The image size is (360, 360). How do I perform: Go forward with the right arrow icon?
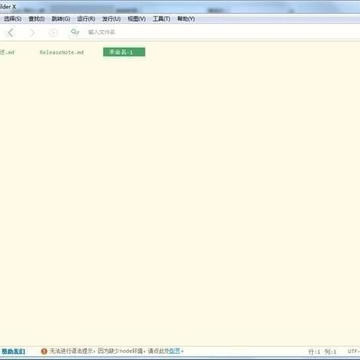[32, 33]
